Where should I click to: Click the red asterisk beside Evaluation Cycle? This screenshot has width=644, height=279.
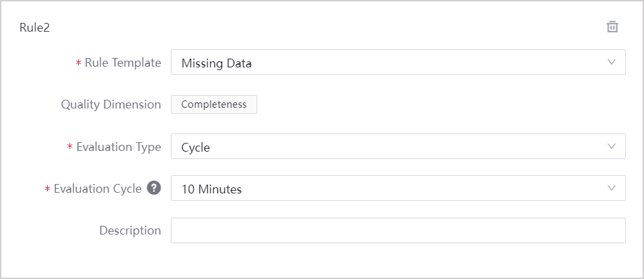[x=47, y=189]
